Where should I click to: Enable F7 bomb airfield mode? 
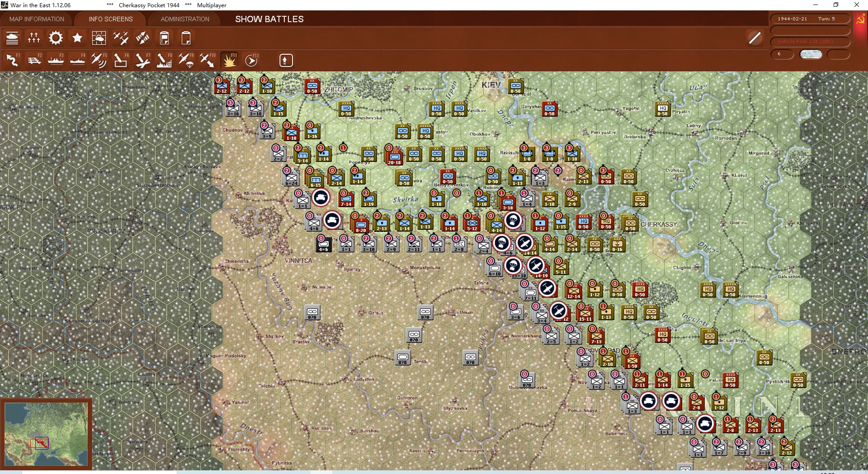click(x=142, y=60)
